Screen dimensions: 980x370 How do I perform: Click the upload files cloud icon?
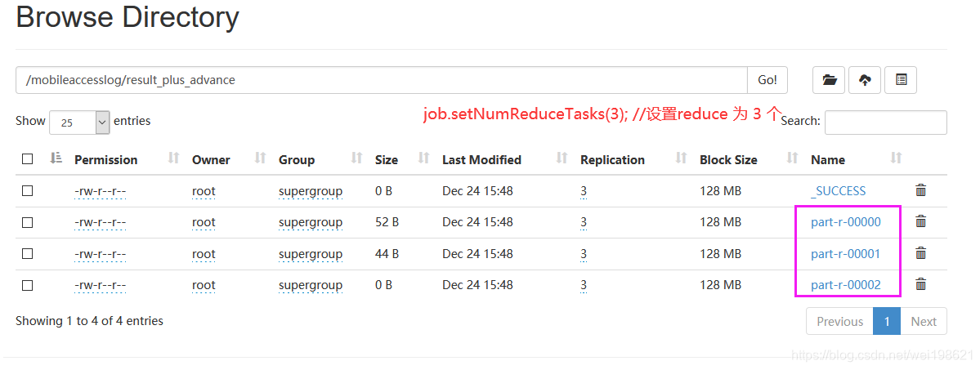[865, 80]
